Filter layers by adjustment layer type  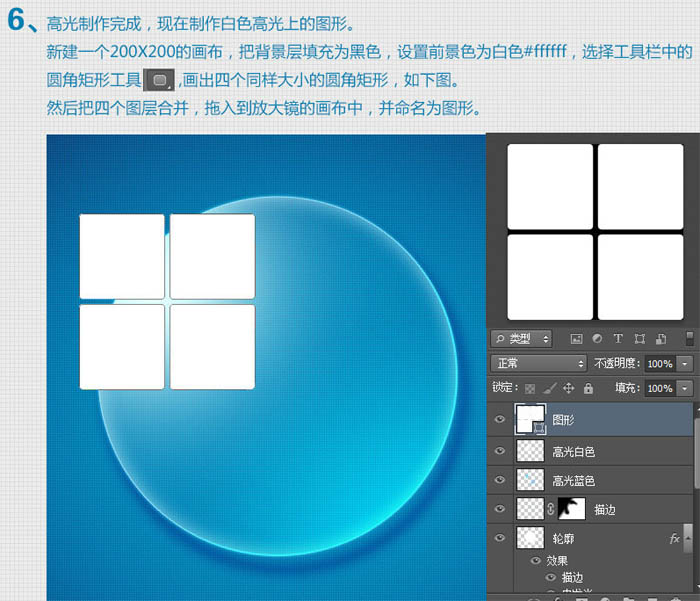pyautogui.click(x=597, y=339)
